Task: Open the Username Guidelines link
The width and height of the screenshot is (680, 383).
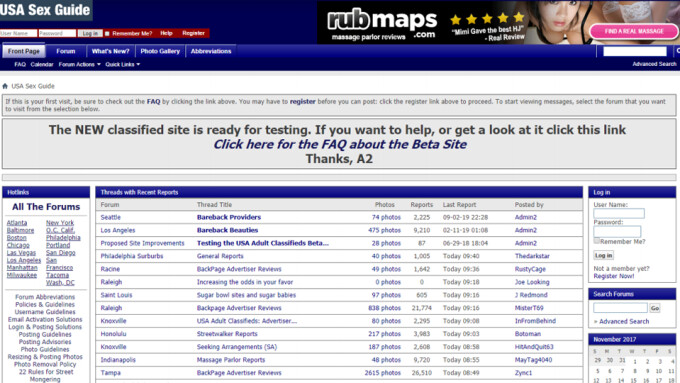Action: (x=45, y=312)
